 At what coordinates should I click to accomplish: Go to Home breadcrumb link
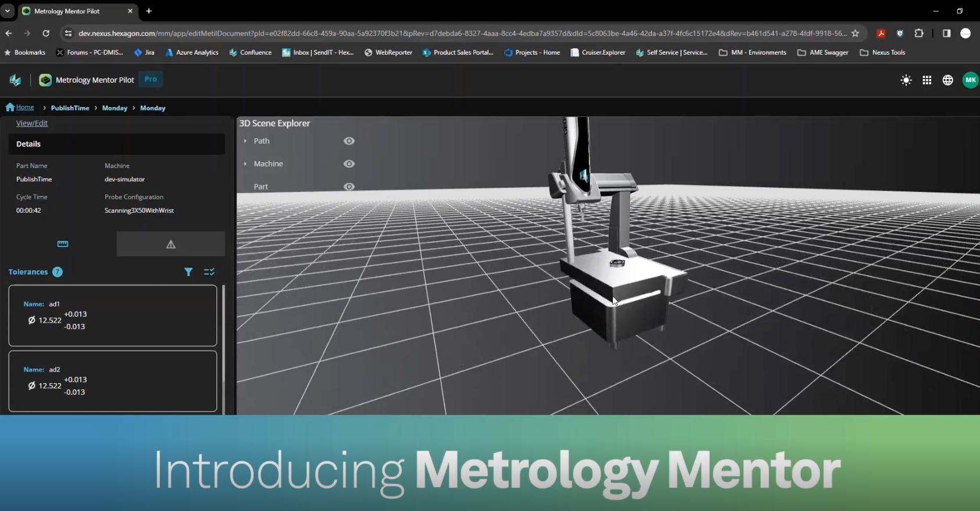coord(24,108)
